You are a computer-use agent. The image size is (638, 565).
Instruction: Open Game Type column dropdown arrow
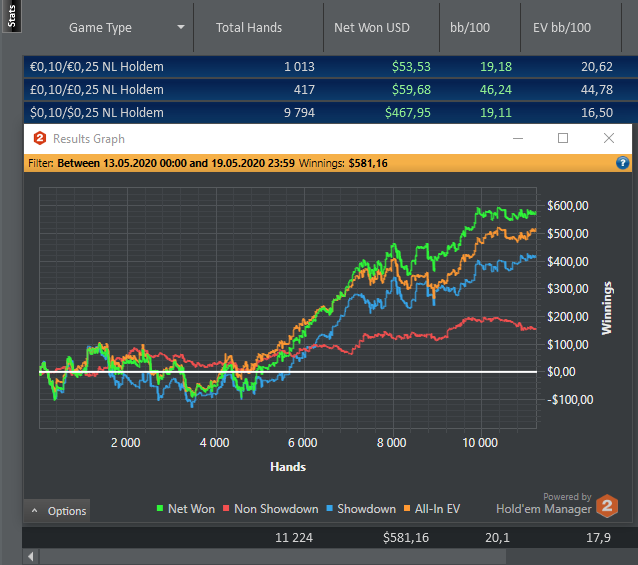181,27
